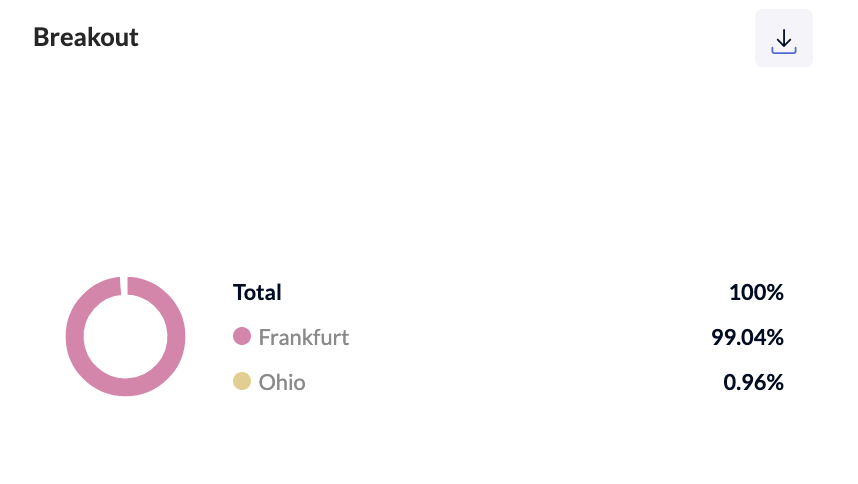Click the right arc of Frankfurt ring
858x484 pixels.
[x=176, y=337]
